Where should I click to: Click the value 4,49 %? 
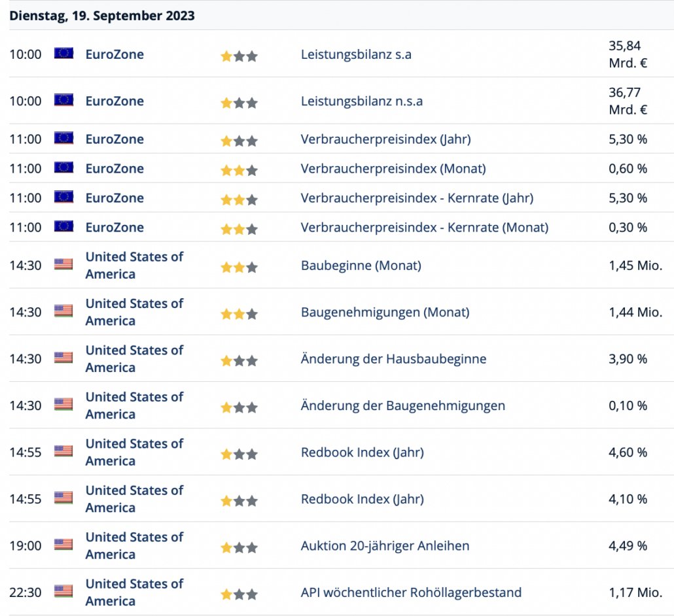pos(628,546)
